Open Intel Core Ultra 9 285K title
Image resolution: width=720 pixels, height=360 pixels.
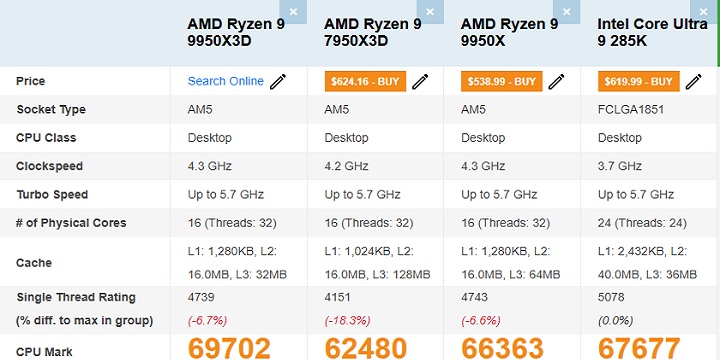tap(652, 33)
